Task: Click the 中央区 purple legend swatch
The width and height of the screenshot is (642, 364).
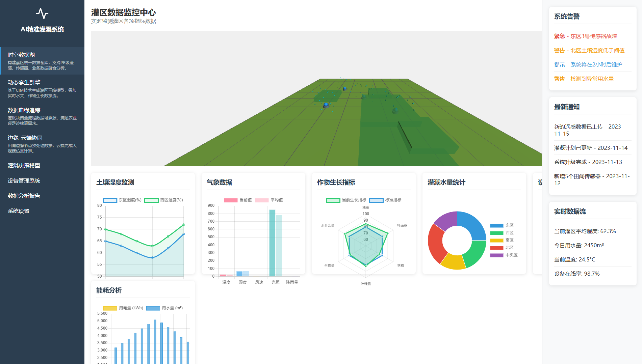Action: (496, 255)
